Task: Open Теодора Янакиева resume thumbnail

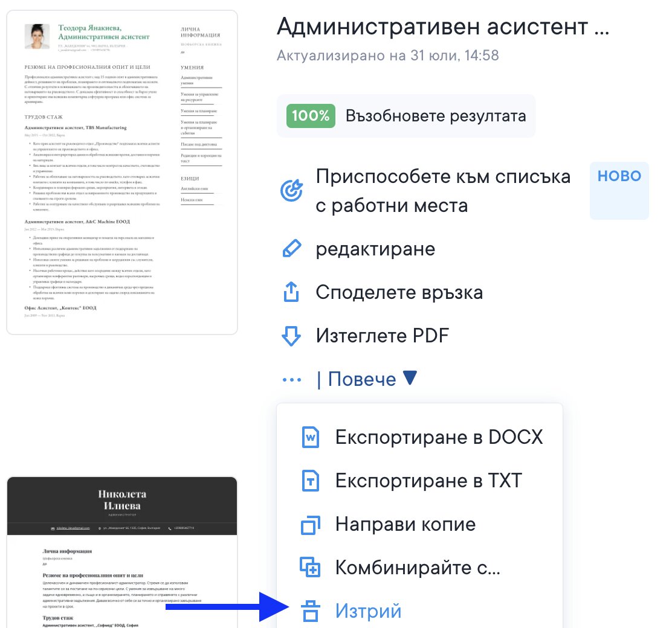Action: pyautogui.click(x=122, y=172)
